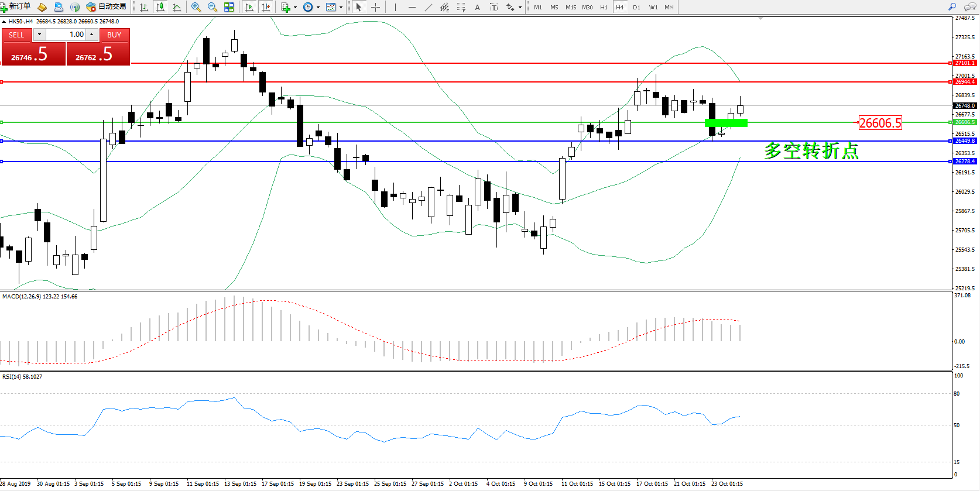Select the trendline drawing tool
980x491 pixels.
pos(429,7)
